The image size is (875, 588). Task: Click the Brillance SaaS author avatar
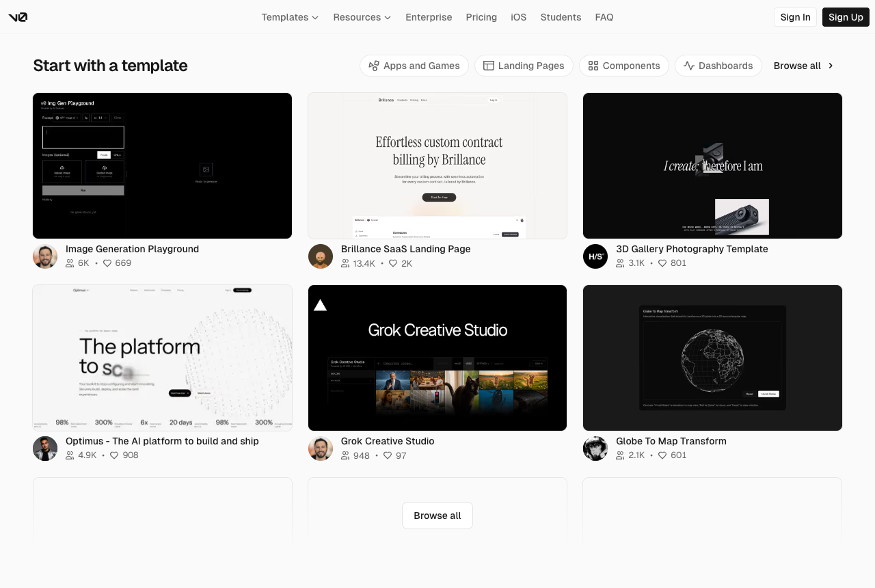[x=321, y=256]
